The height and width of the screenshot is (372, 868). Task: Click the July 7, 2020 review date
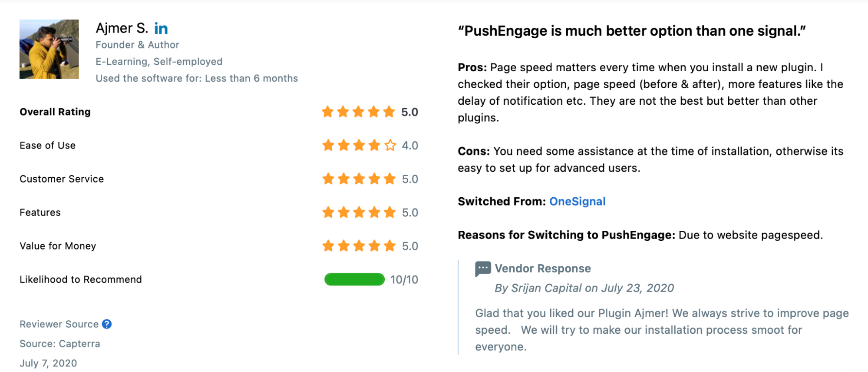point(48,363)
